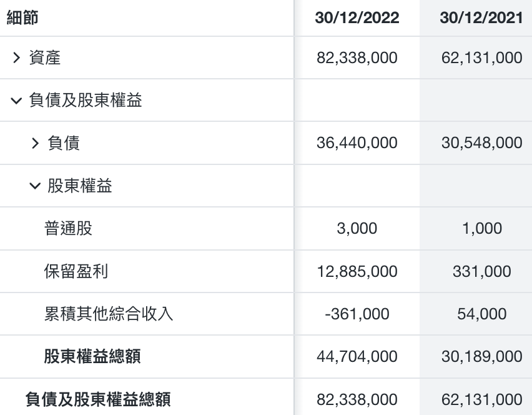Select the 資產 row label
The height and width of the screenshot is (415, 532).
coord(45,57)
